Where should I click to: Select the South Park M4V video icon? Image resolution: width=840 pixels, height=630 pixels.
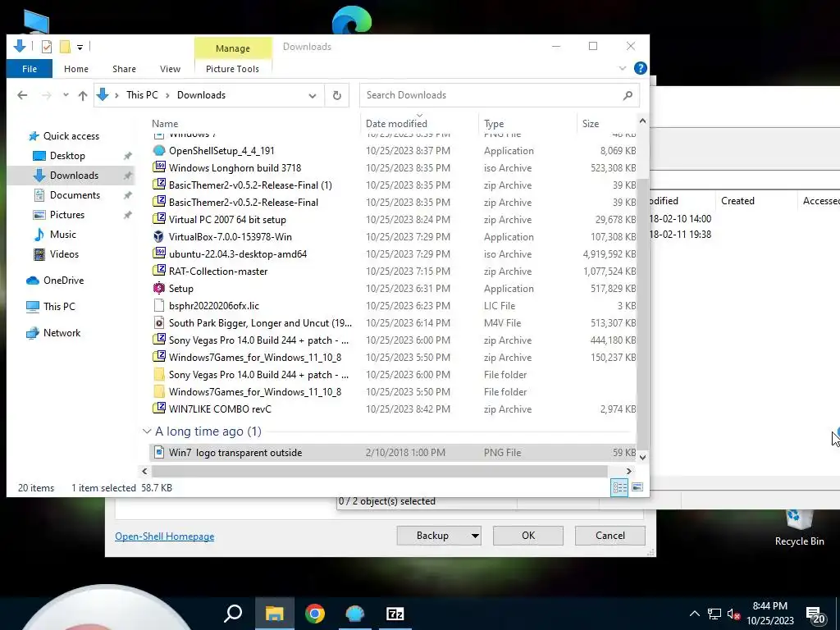point(159,322)
